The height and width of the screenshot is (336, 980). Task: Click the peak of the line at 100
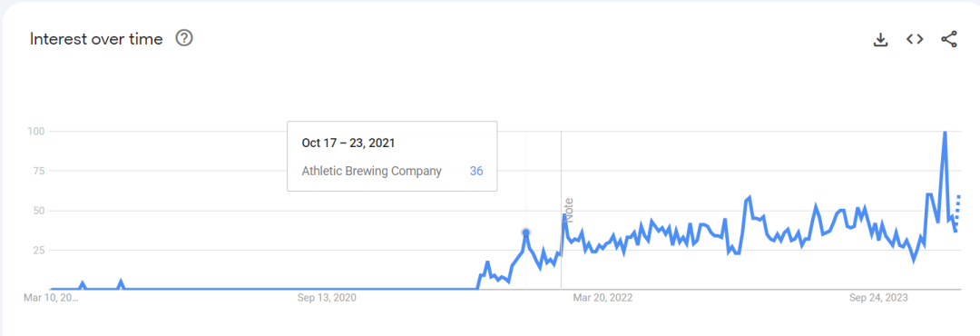[944, 133]
